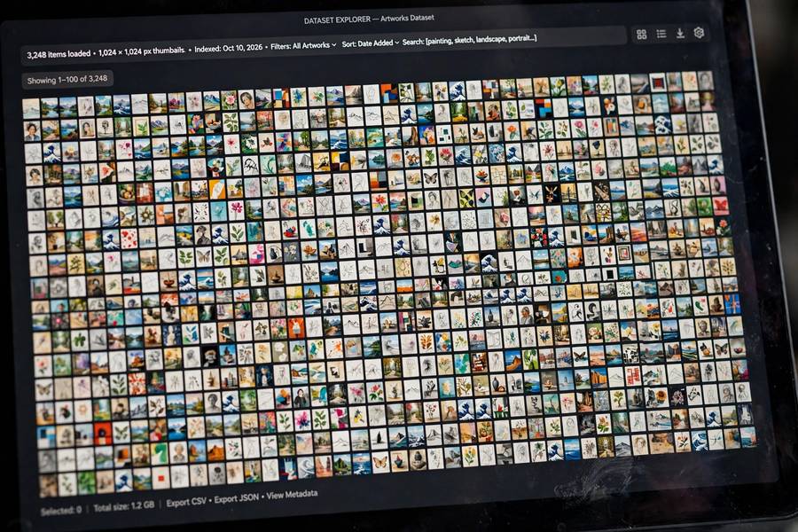Click the 'DATASET EXPLORER — Artworks Dataset' title
This screenshot has width=798, height=532.
pos(369,19)
